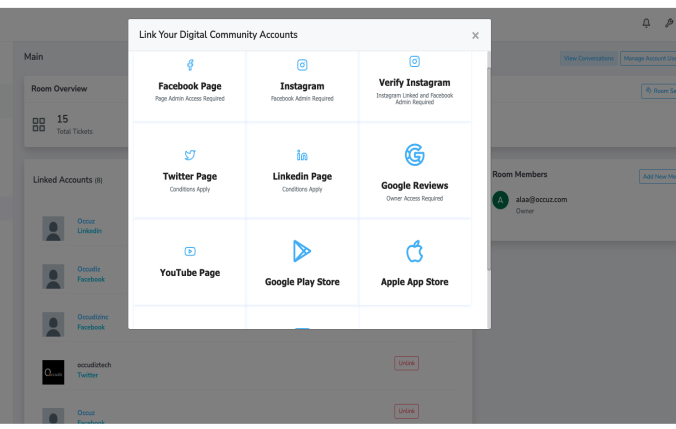676x429 pixels.
Task: Open the YouTube Page icon
Action: pyautogui.click(x=190, y=251)
